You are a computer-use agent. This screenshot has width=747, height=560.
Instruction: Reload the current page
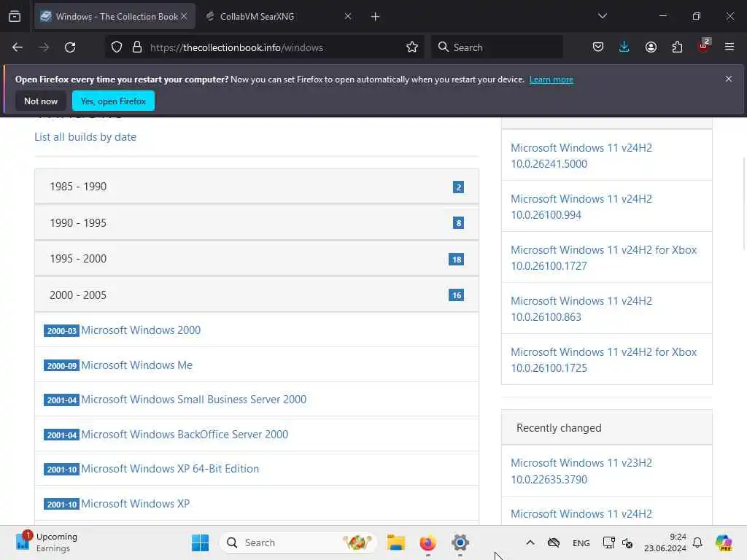click(70, 47)
